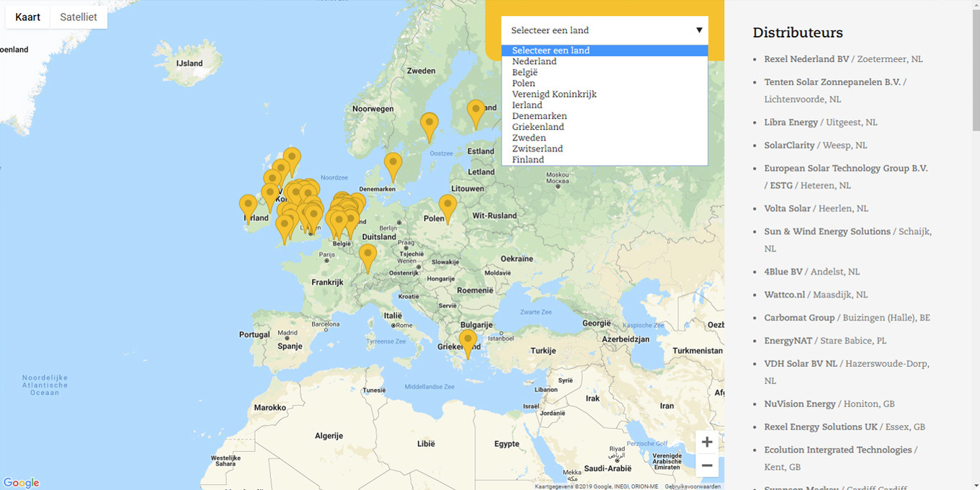Collapse the 'Selecteer een land' dropdown
The width and height of the screenshot is (980, 490).
(x=605, y=30)
